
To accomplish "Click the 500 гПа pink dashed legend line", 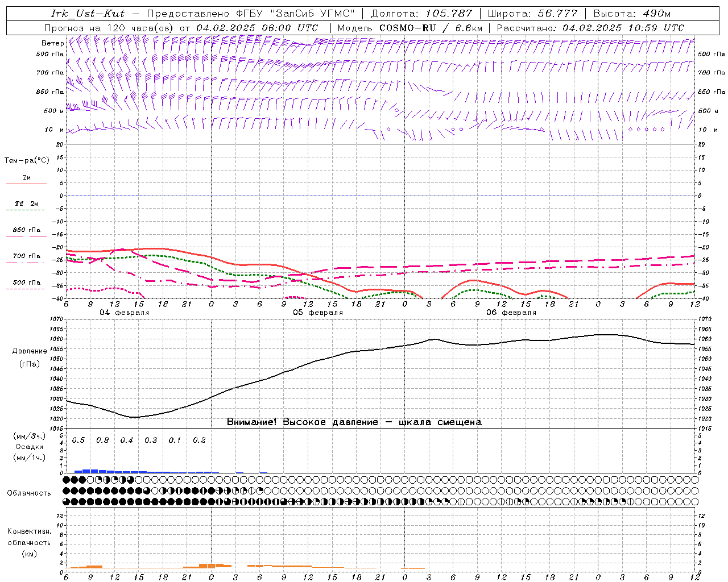I will (26, 289).
